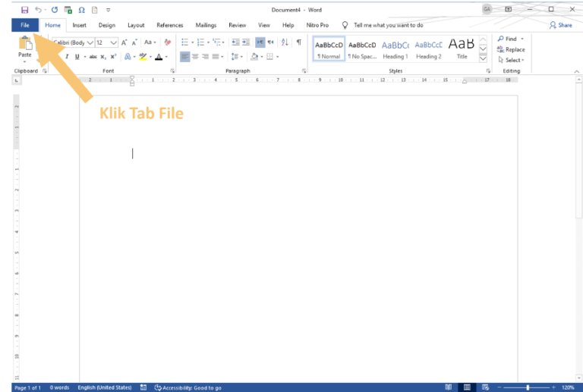Open the font color dropdown arrow

click(166, 57)
